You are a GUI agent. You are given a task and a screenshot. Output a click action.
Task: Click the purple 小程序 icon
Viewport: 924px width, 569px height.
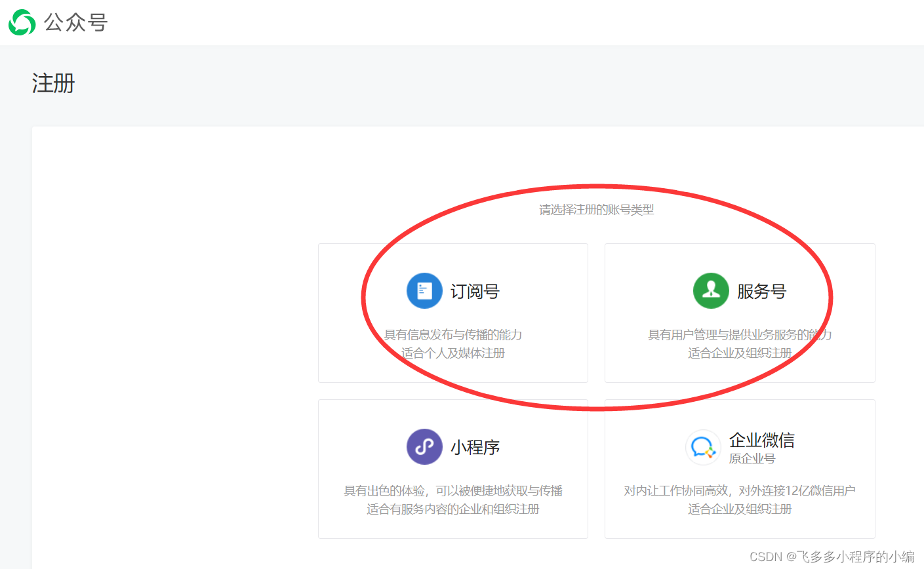(424, 446)
